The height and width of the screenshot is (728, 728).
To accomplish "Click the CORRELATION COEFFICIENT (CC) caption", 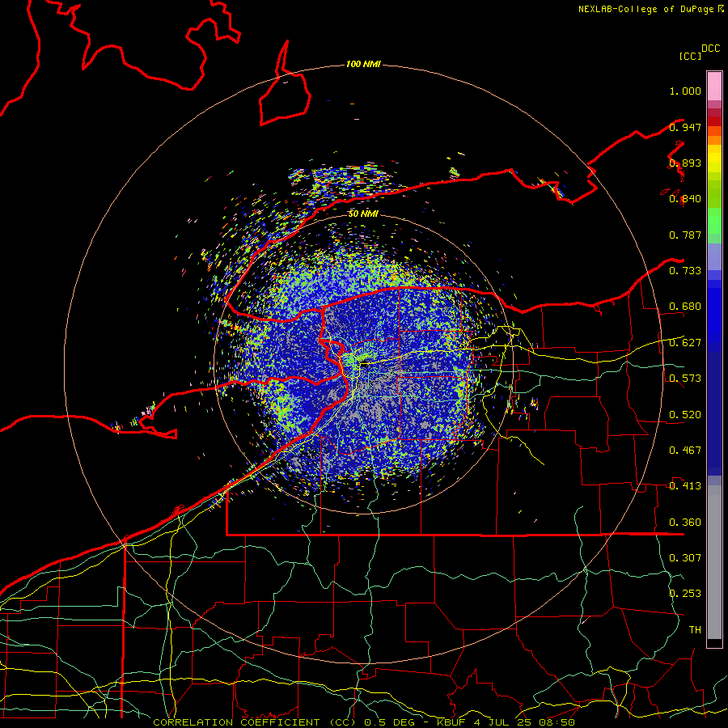I will coord(256,722).
